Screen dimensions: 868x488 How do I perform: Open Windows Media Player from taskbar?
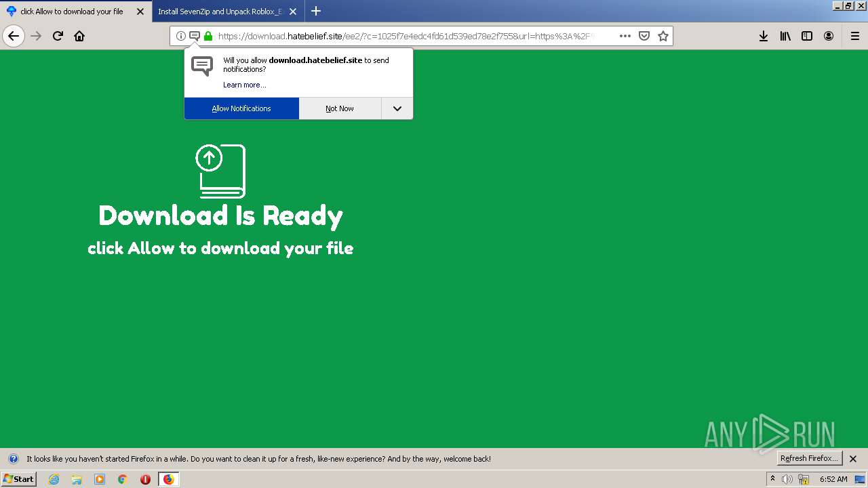(x=100, y=479)
